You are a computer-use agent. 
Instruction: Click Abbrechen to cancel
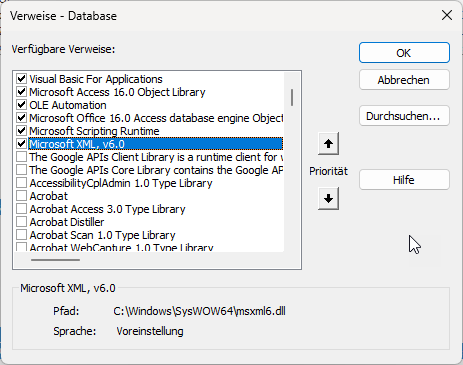click(x=404, y=80)
